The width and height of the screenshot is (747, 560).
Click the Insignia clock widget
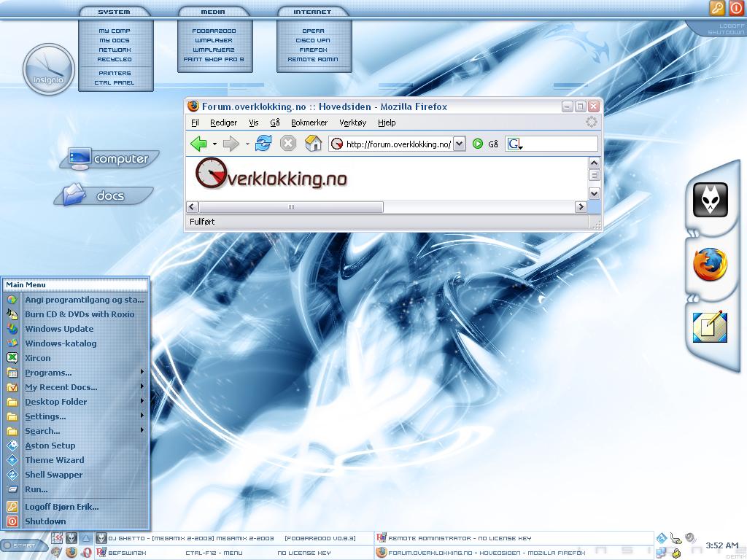click(49, 69)
